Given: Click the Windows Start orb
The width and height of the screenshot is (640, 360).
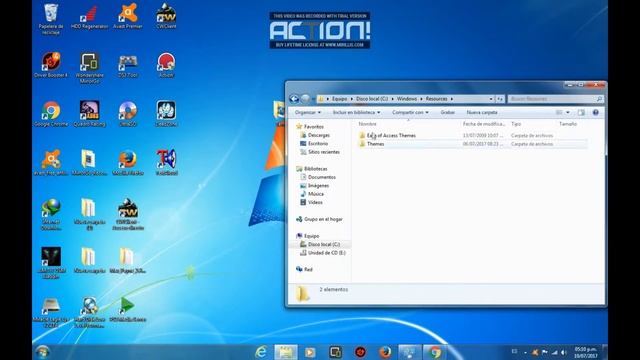Looking at the screenshot, I should pyautogui.click(x=42, y=352).
